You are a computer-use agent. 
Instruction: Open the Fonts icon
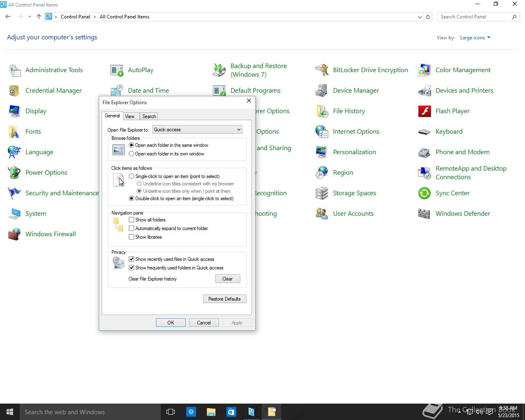[x=14, y=132]
